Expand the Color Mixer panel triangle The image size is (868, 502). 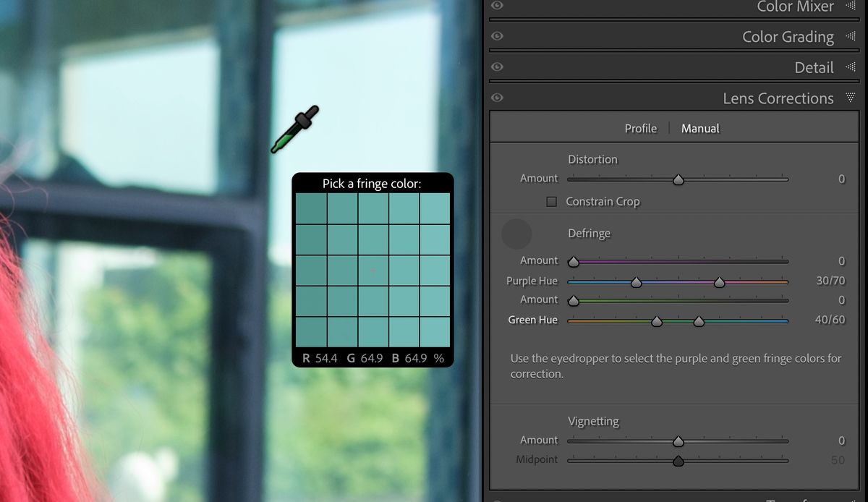[850, 6]
